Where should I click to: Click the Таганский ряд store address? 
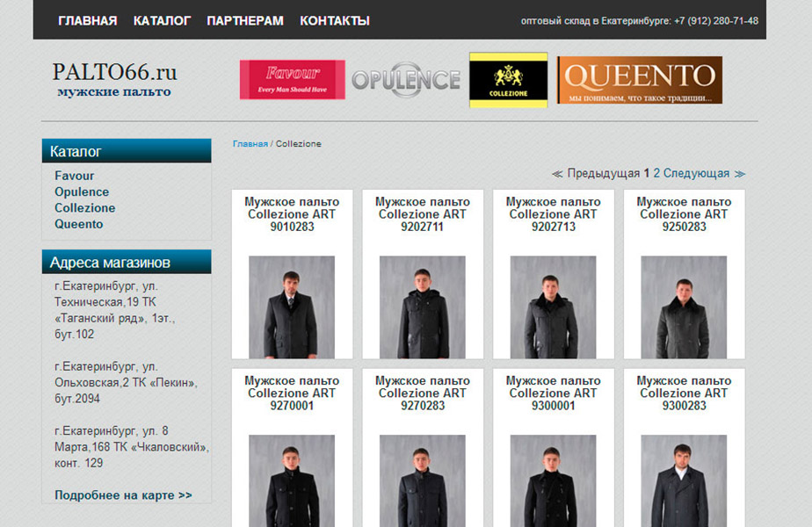pyautogui.click(x=115, y=309)
